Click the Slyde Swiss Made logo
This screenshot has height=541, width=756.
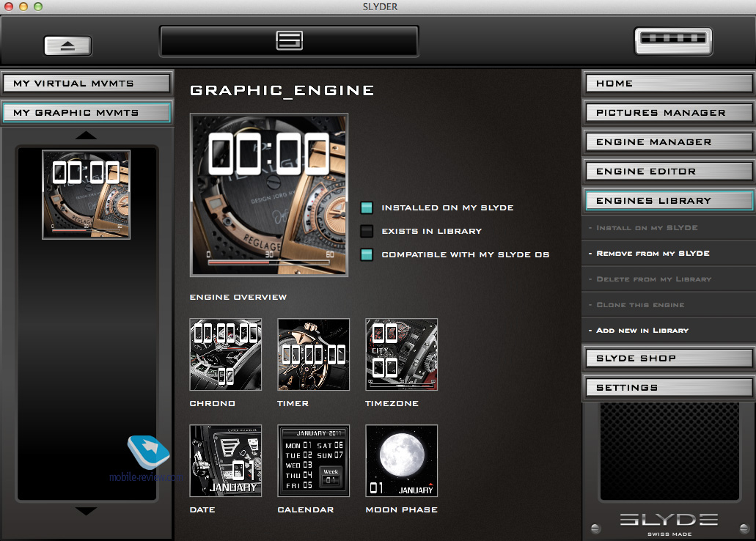(x=669, y=524)
